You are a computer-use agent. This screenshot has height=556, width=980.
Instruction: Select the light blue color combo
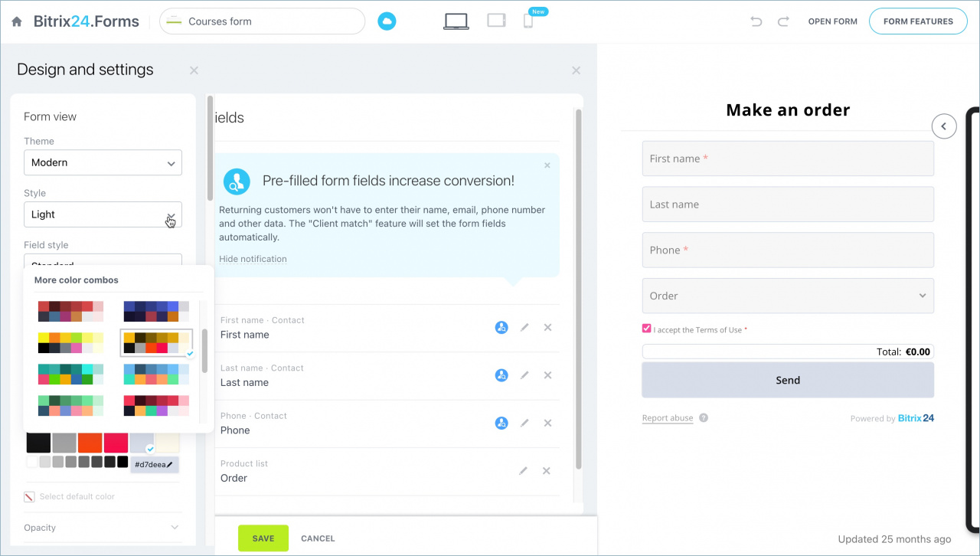[156, 374]
